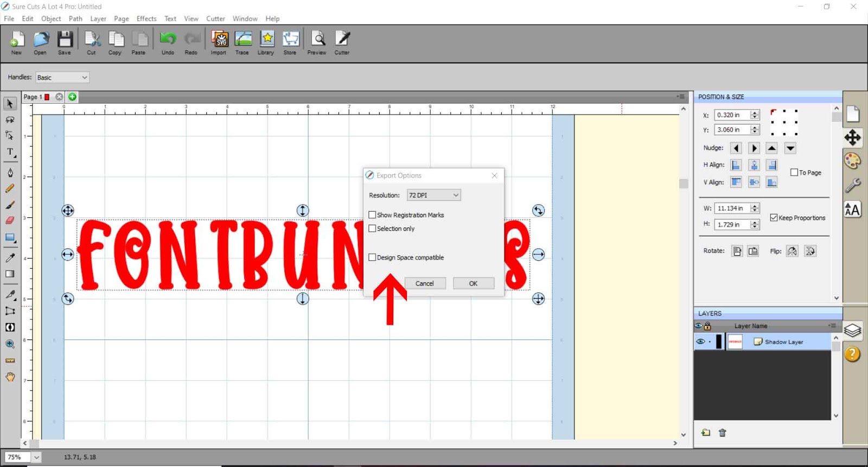Click the Shadow Layer color swatch
The image size is (868, 467).
click(719, 342)
